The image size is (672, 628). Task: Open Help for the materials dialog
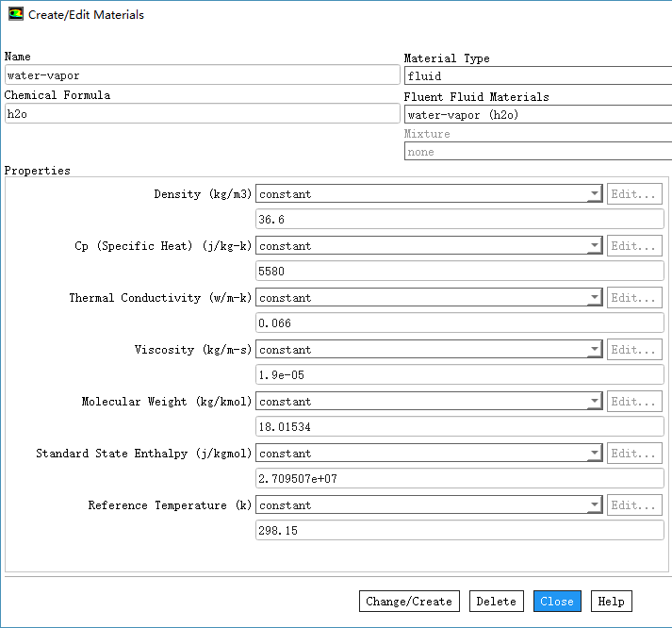(611, 602)
